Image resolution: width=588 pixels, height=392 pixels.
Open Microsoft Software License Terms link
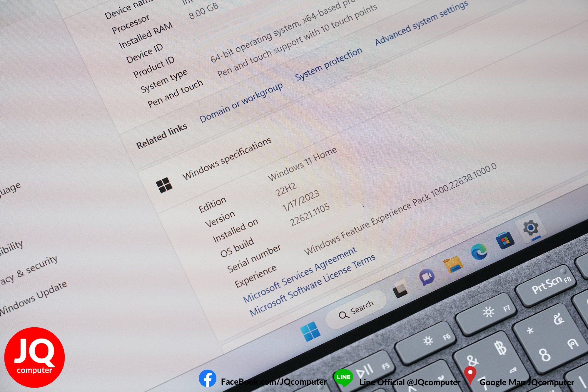[312, 285]
